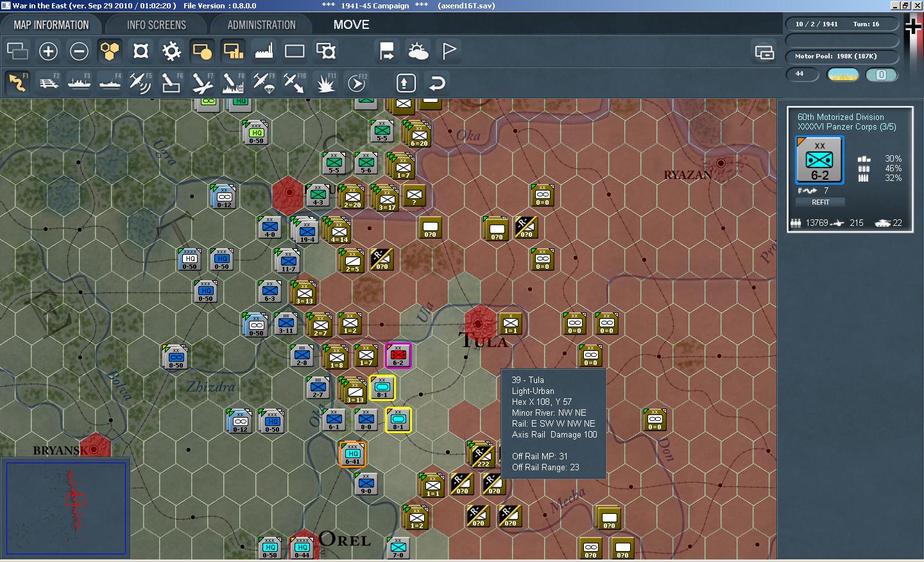924x562 pixels.
Task: Click the plain pennant flag icon
Action: click(449, 51)
